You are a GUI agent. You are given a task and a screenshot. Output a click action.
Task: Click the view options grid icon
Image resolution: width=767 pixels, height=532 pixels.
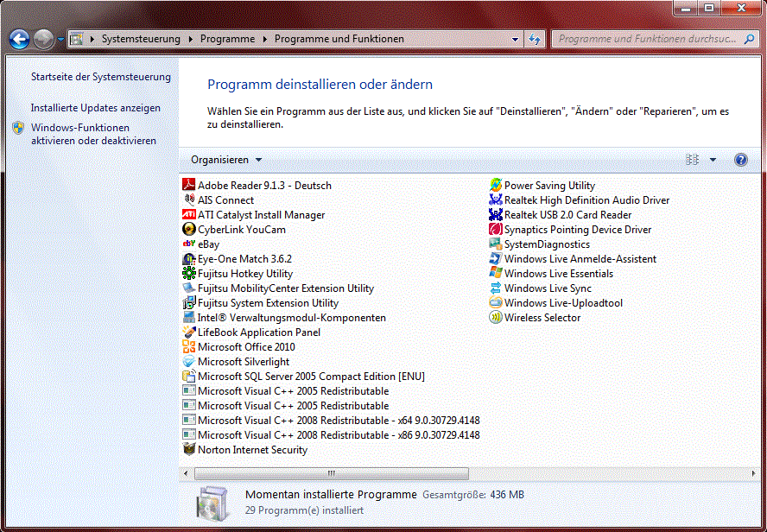(692, 160)
